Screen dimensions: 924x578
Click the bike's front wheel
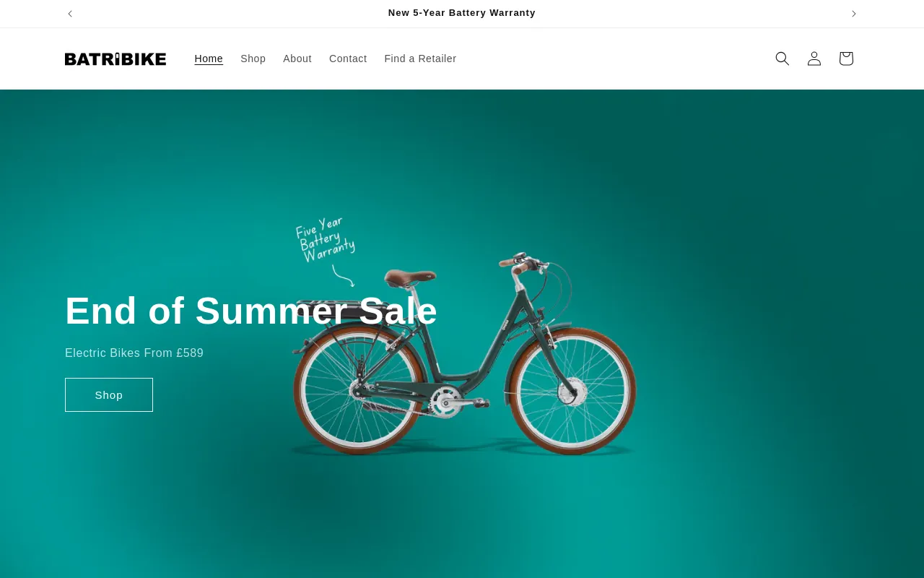[x=572, y=391]
